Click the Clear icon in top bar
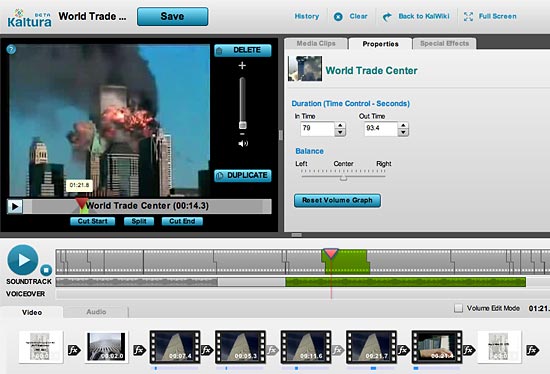The height and width of the screenshot is (374, 550). coord(338,16)
